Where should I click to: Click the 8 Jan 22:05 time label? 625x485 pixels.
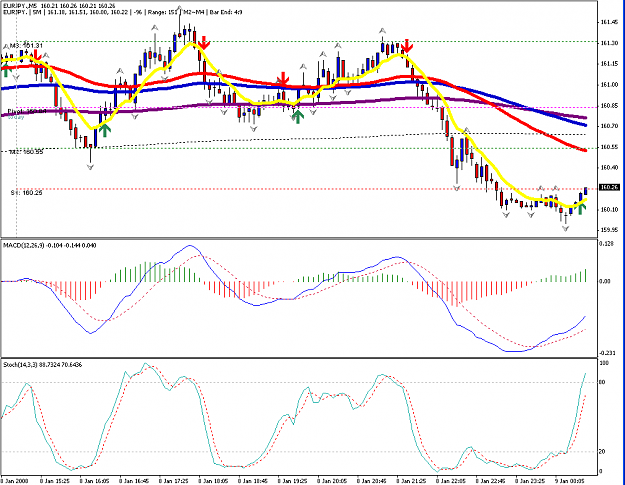pyautogui.click(x=451, y=481)
